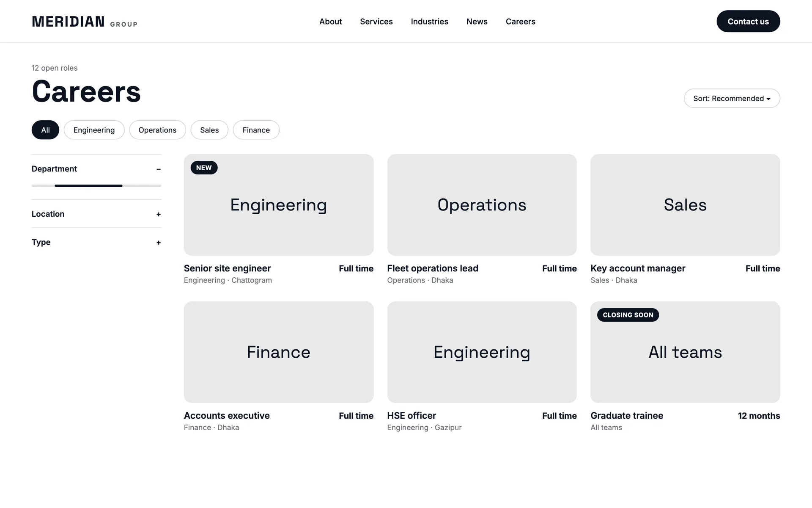Open the Senior site engineer card image
812x508 pixels.
(279, 205)
